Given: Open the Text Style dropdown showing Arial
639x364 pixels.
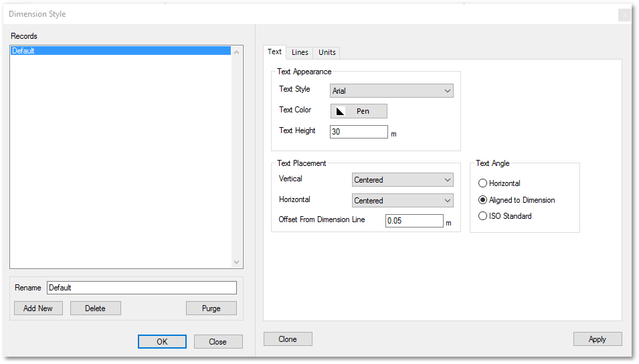Looking at the screenshot, I should click(x=391, y=91).
